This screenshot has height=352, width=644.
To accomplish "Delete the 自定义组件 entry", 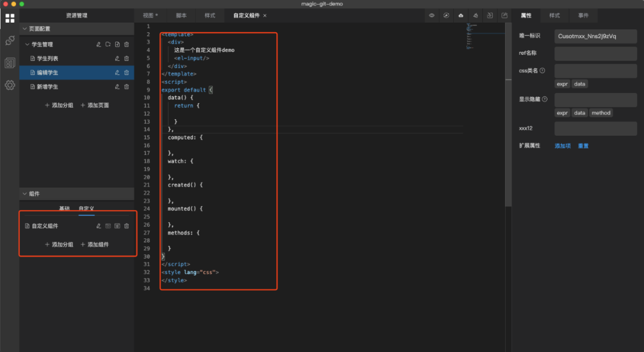I will click(x=126, y=226).
